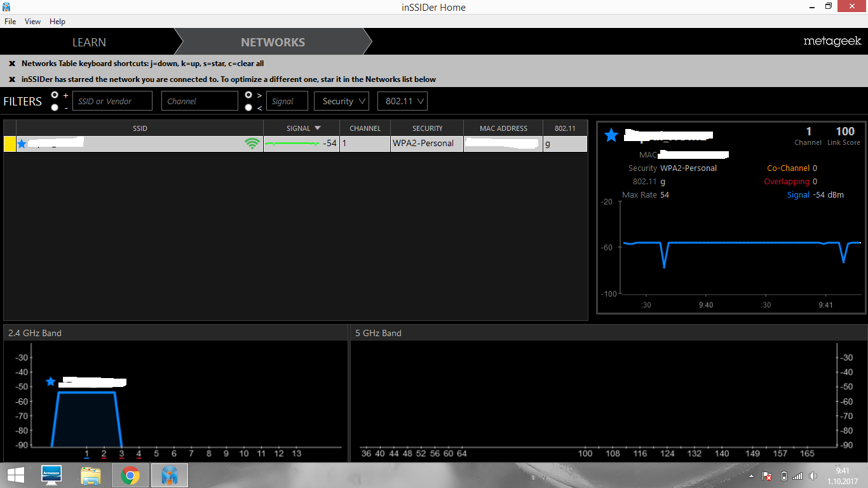The width and height of the screenshot is (868, 488).
Task: Click channel 149 on the 5 GHz axis
Action: click(752, 454)
